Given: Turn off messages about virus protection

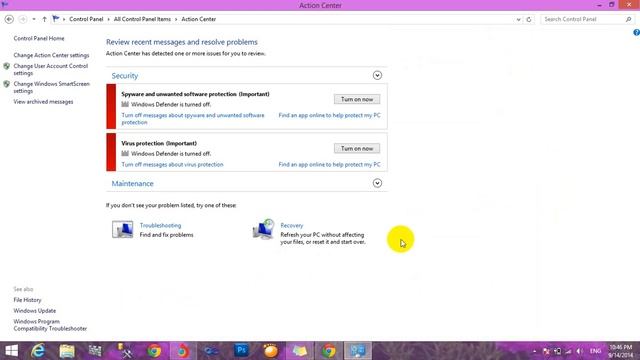Looking at the screenshot, I should pyautogui.click(x=172, y=164).
